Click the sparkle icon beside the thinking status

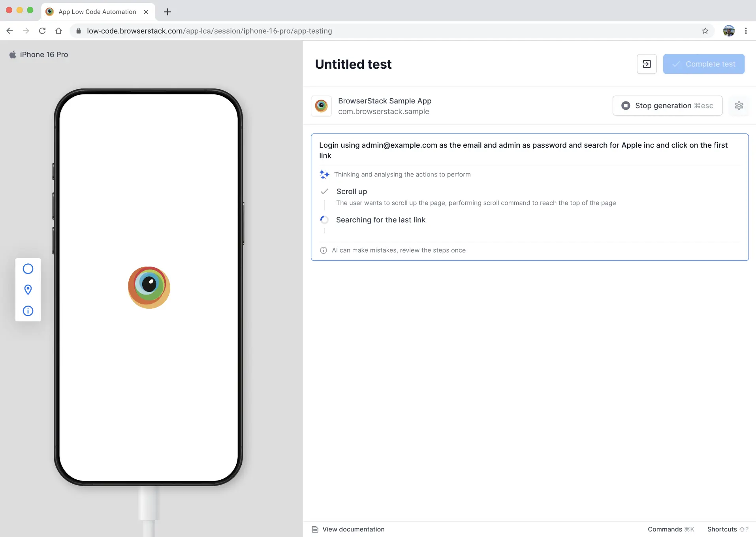click(x=324, y=174)
